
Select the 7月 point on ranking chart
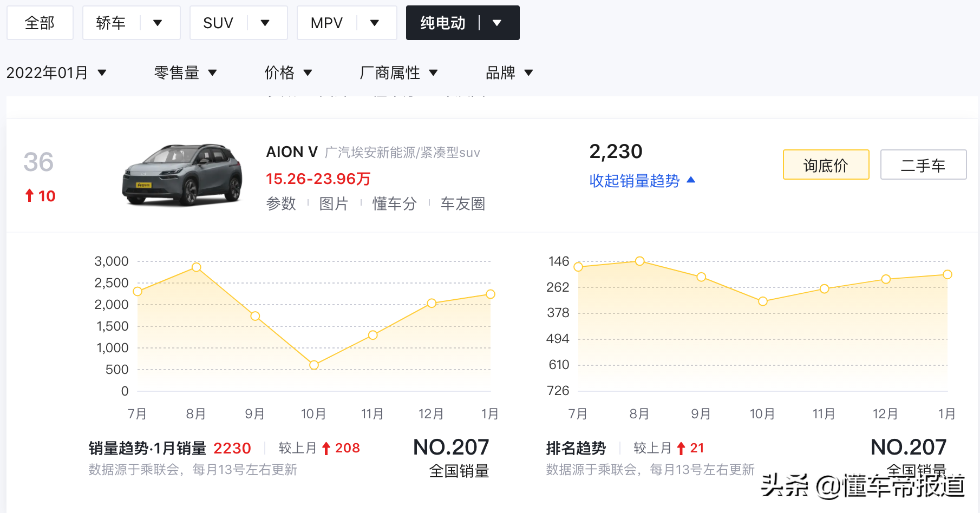[x=578, y=267]
